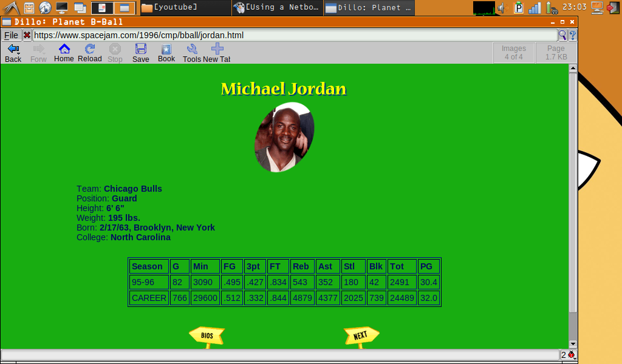The width and height of the screenshot is (622, 364).
Task: Open the Tools wrench menu
Action: 192,53
